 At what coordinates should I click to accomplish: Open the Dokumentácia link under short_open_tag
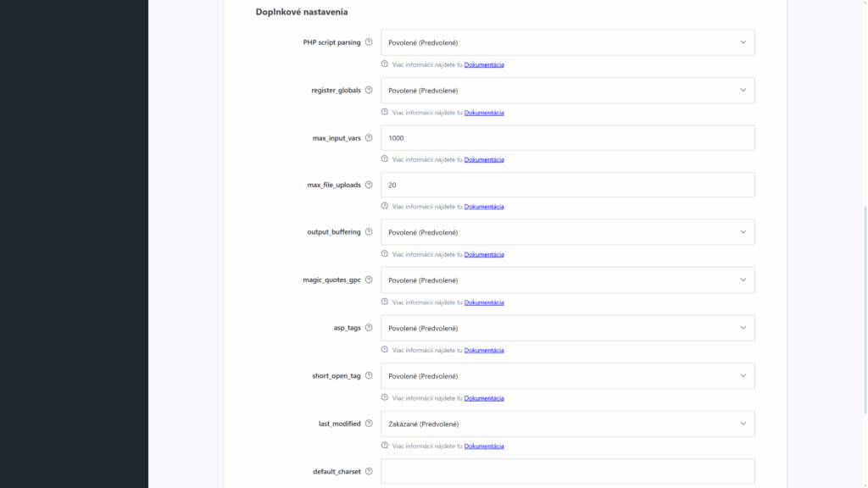[484, 397]
